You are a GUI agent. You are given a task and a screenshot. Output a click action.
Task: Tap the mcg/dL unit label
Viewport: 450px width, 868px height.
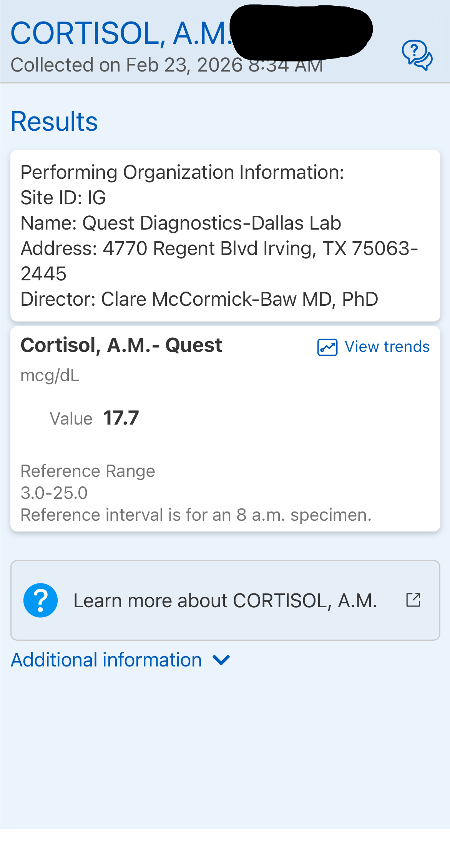pos(50,375)
